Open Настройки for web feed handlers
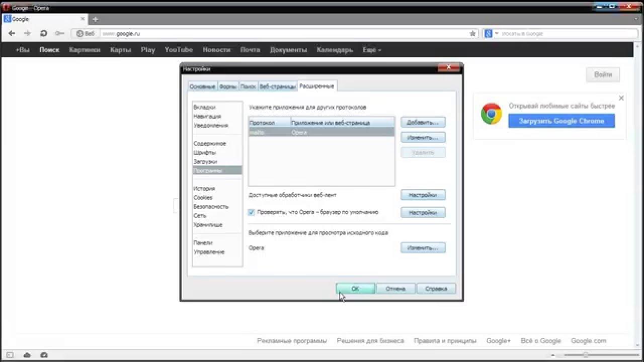The image size is (644, 362). coord(423,195)
